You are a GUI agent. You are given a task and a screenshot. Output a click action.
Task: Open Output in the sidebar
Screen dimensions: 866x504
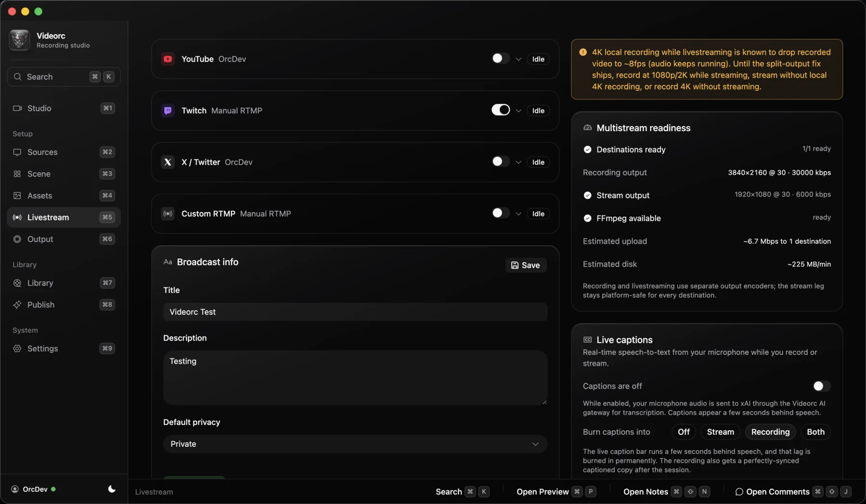tap(64, 239)
